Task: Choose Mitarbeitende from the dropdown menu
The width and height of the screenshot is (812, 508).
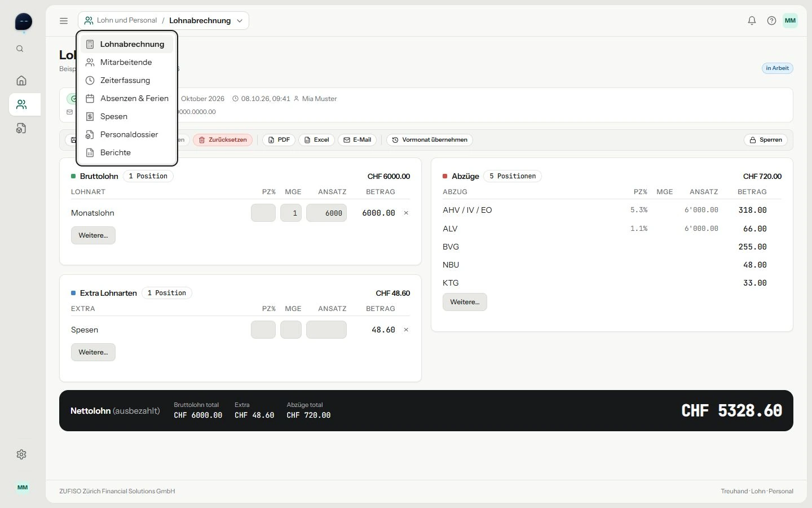Action: tap(127, 62)
